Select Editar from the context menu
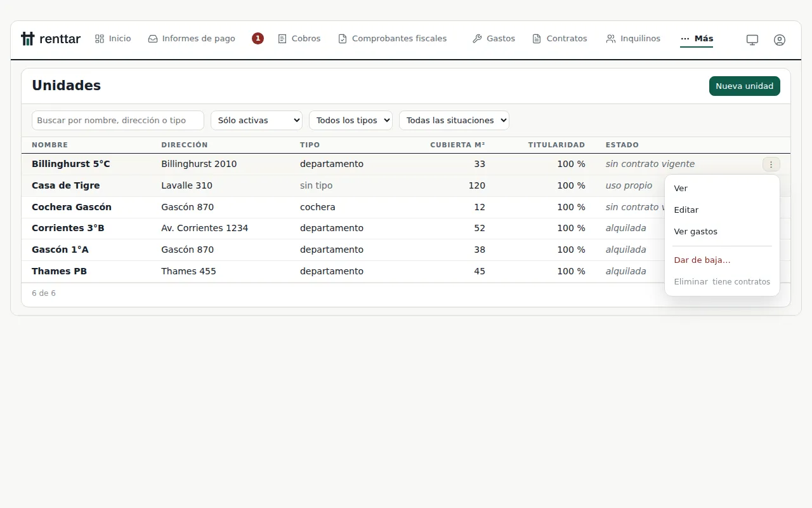The height and width of the screenshot is (508, 812). [722, 210]
